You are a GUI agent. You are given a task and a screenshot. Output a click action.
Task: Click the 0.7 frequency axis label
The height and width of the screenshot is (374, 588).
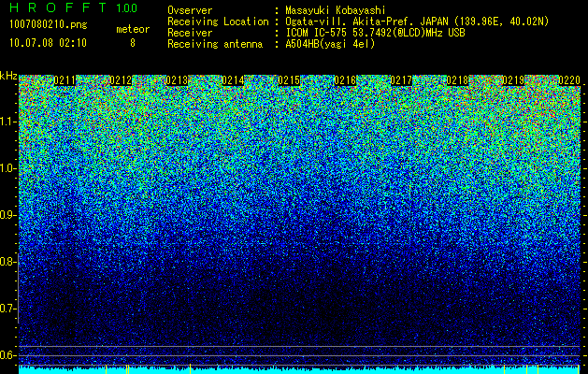tap(8, 309)
